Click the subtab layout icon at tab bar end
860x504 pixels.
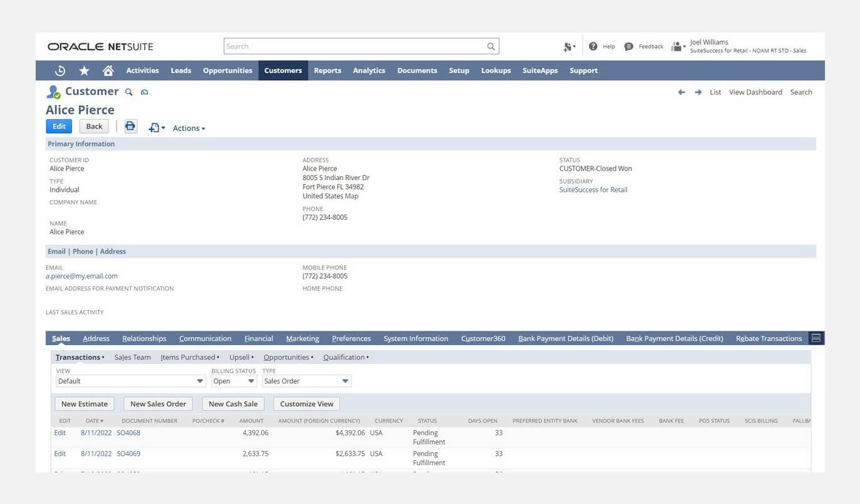pyautogui.click(x=816, y=338)
